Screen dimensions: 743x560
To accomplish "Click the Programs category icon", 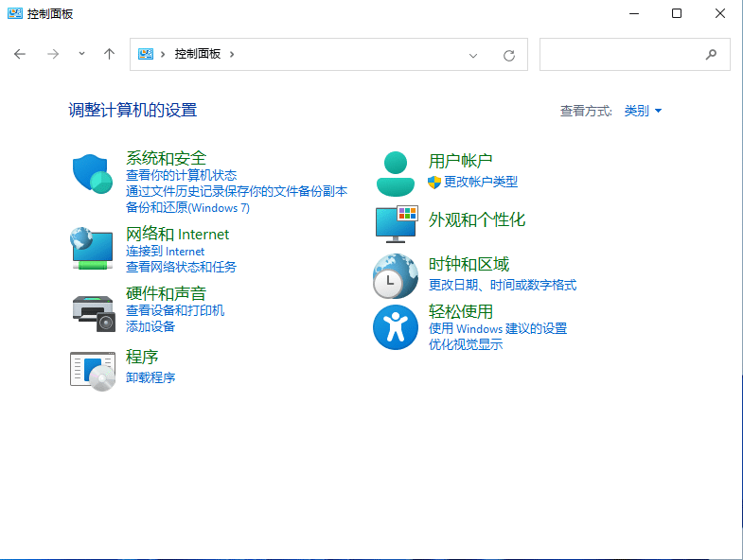I will coord(93,369).
